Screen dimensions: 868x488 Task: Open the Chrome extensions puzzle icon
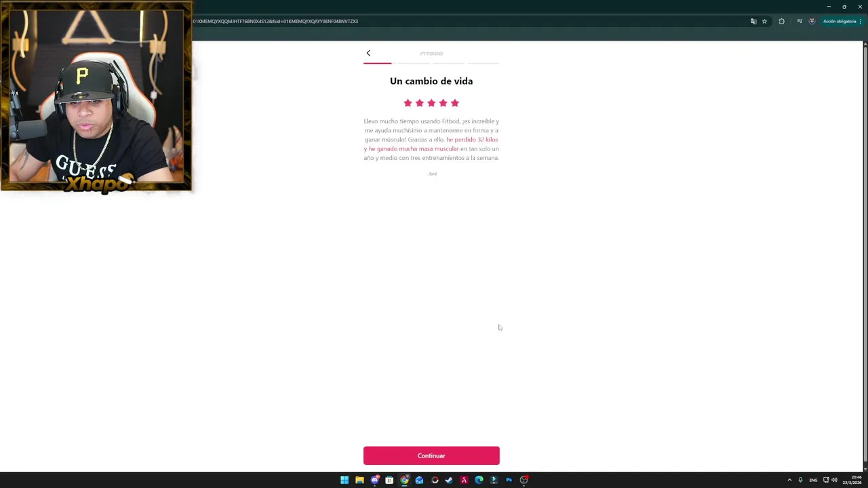[x=781, y=21]
